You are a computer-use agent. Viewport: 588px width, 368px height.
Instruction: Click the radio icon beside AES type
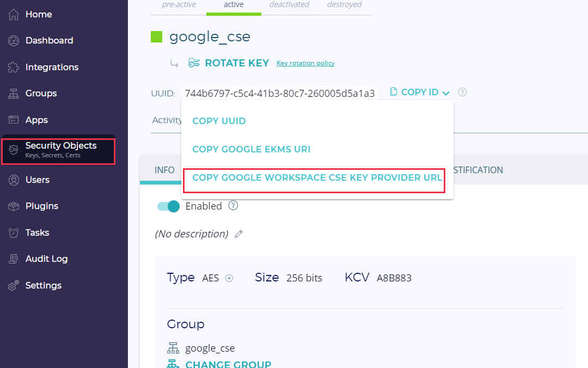[x=229, y=278]
